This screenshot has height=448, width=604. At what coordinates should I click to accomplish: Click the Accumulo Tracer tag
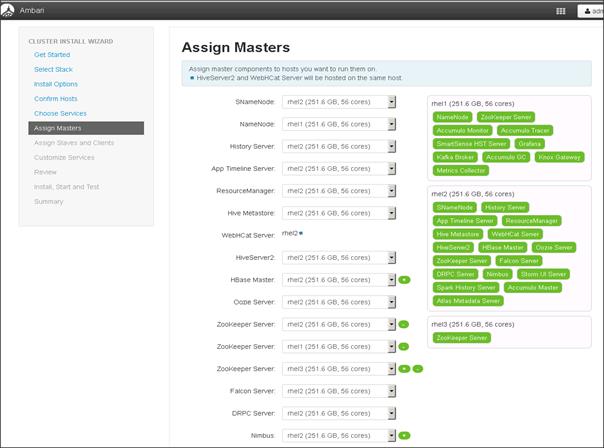pos(525,131)
